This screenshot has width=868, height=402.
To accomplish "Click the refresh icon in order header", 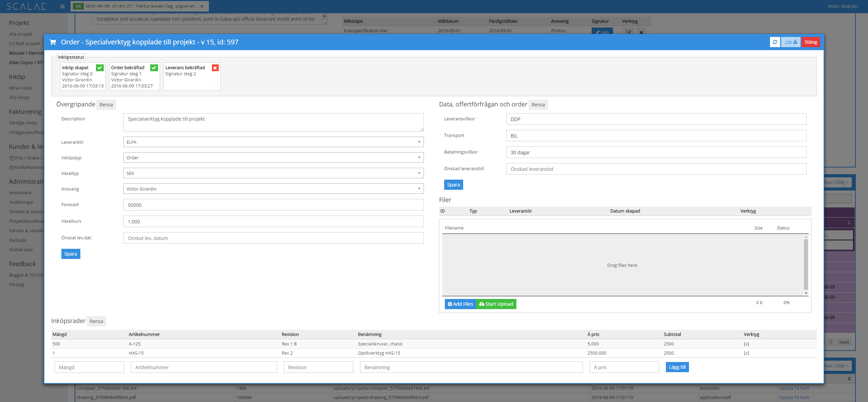I will pyautogui.click(x=775, y=42).
